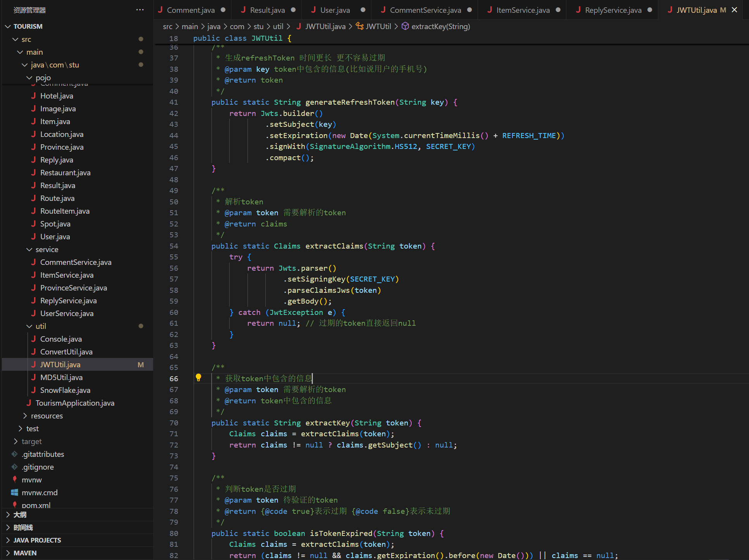Click the Java icon on CommentService.java tab
The width and height of the screenshot is (749, 560).
[383, 10]
